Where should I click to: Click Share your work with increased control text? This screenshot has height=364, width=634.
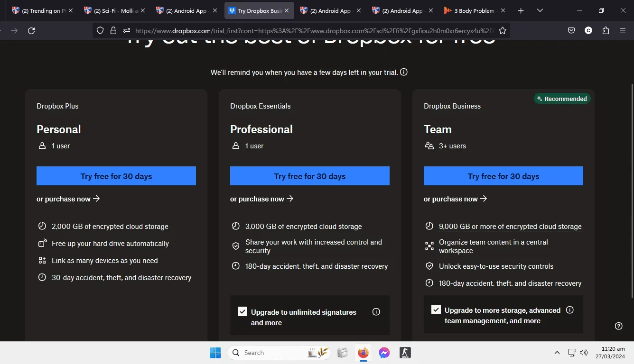[314, 246]
